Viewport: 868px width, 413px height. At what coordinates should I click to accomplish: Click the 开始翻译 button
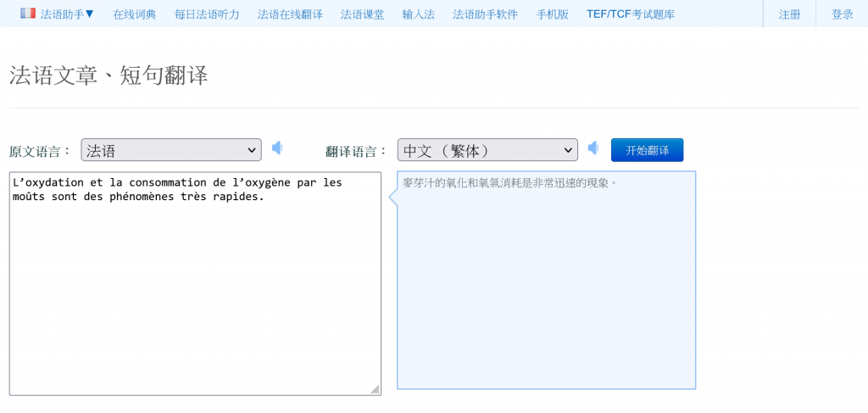[x=647, y=150]
